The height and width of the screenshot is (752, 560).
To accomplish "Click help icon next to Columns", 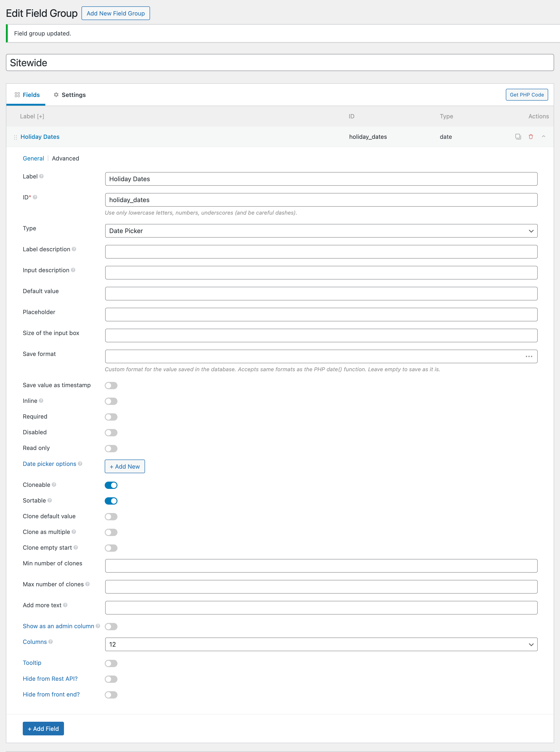I will [51, 642].
